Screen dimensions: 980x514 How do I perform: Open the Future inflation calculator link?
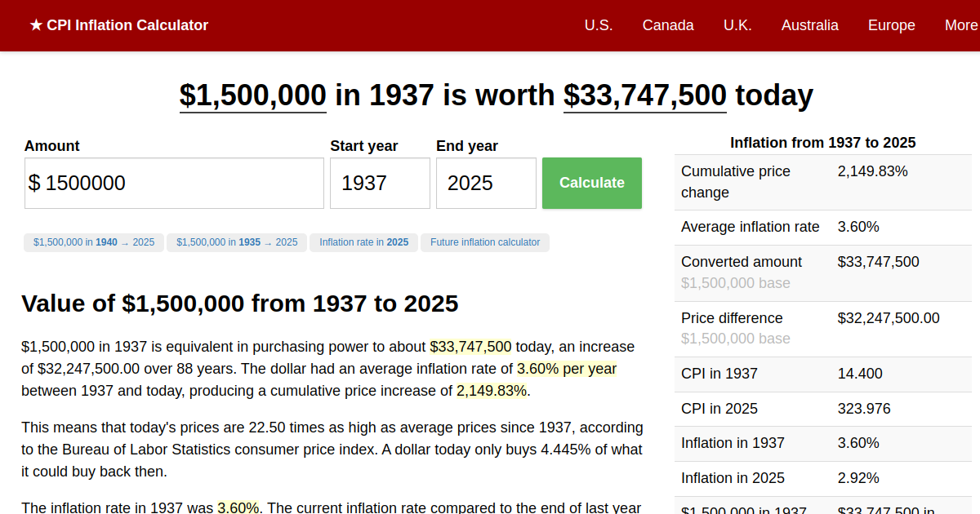[485, 242]
